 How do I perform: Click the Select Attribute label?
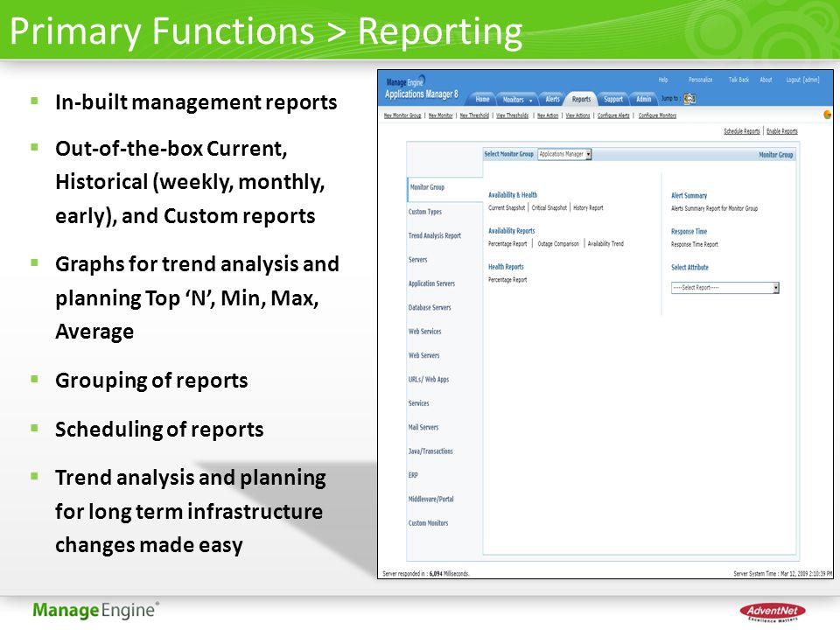pos(689,268)
